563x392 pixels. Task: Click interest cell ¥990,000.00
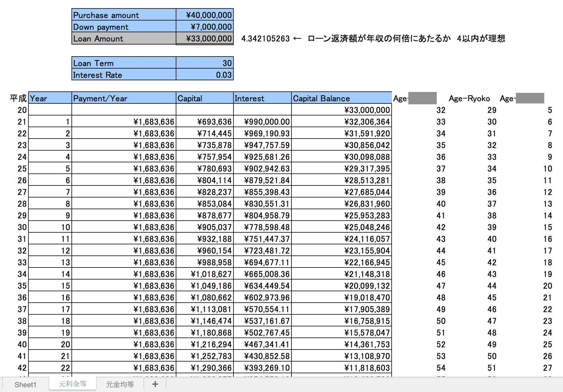[x=262, y=122]
